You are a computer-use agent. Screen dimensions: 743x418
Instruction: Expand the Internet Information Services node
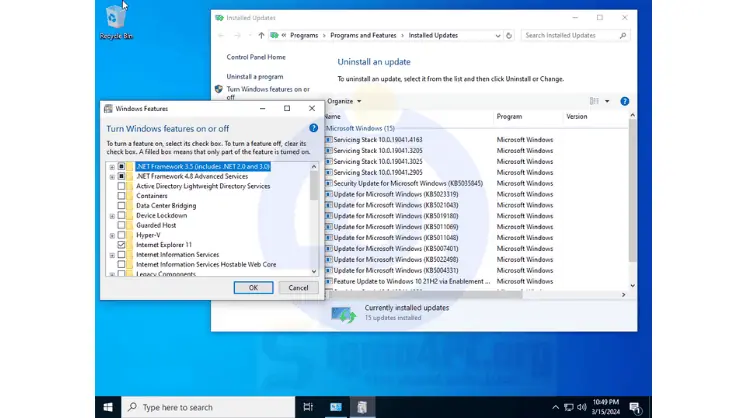111,254
